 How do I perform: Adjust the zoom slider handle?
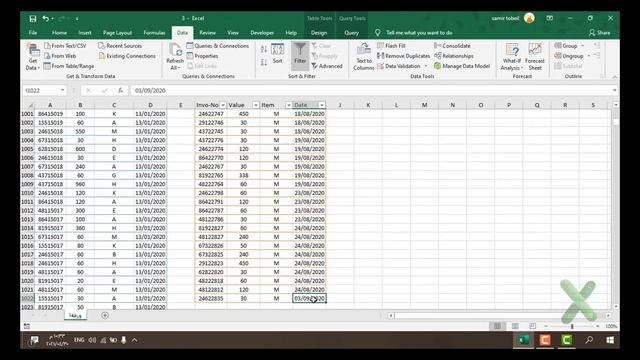point(572,326)
